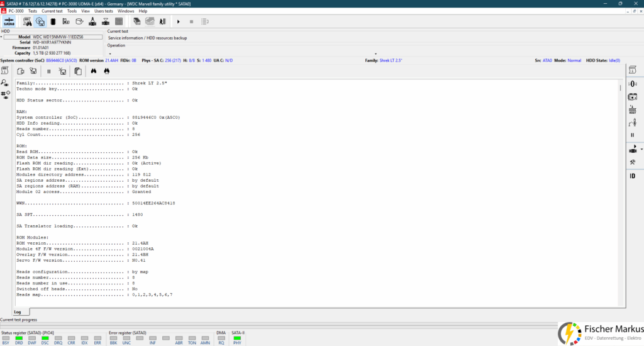Screen dimensions: 644x346
Task: Click the copy log icon
Action: (78, 72)
